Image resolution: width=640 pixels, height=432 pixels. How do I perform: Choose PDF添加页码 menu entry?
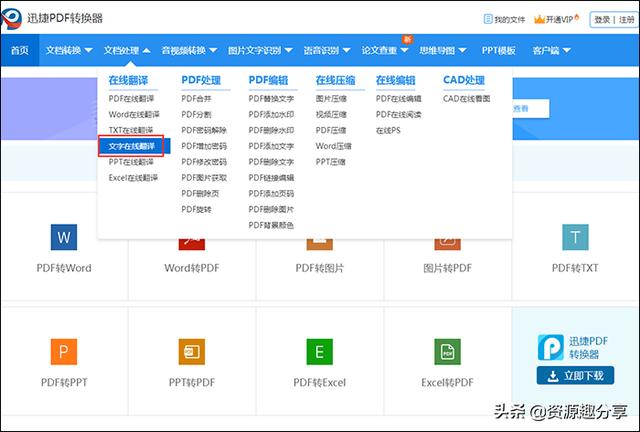pos(271,194)
